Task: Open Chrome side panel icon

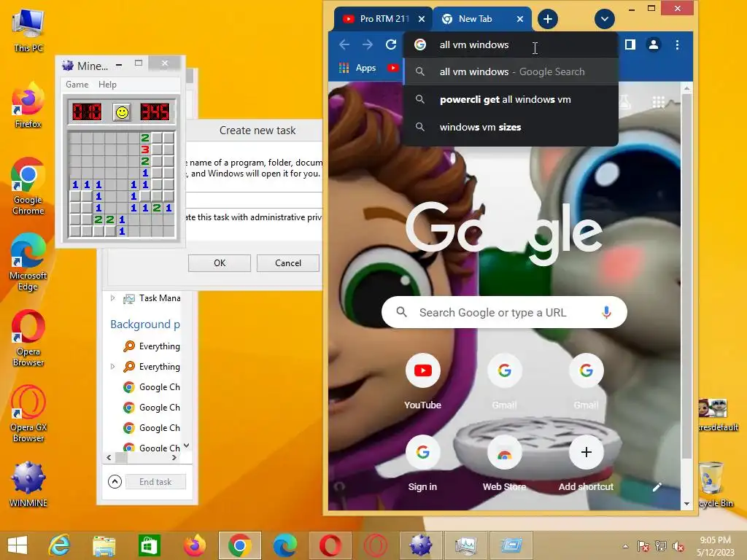Action: (630, 44)
